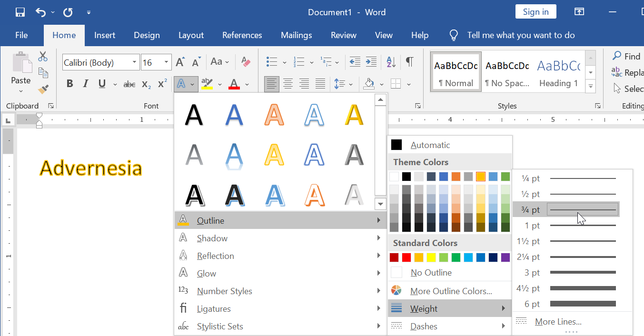Apply shading paint bucket
The width and height of the screenshot is (644, 336).
click(369, 84)
